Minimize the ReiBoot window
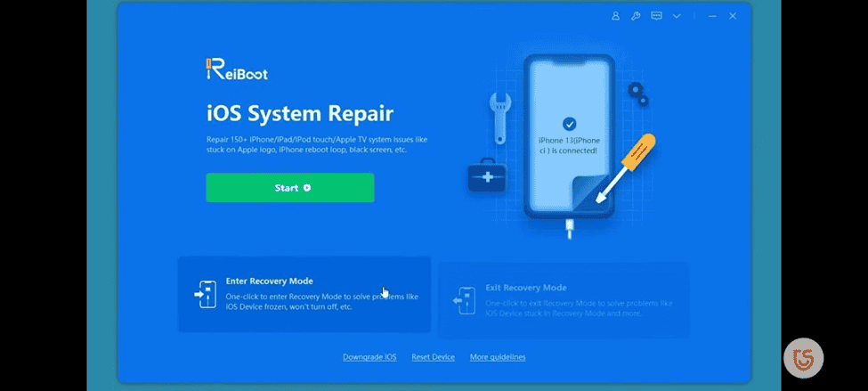The image size is (868, 391). coord(712,16)
